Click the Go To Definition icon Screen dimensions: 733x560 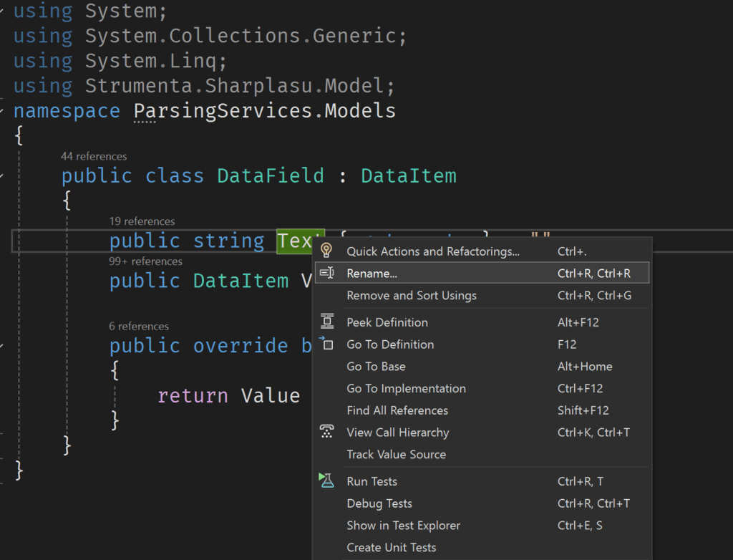(327, 344)
